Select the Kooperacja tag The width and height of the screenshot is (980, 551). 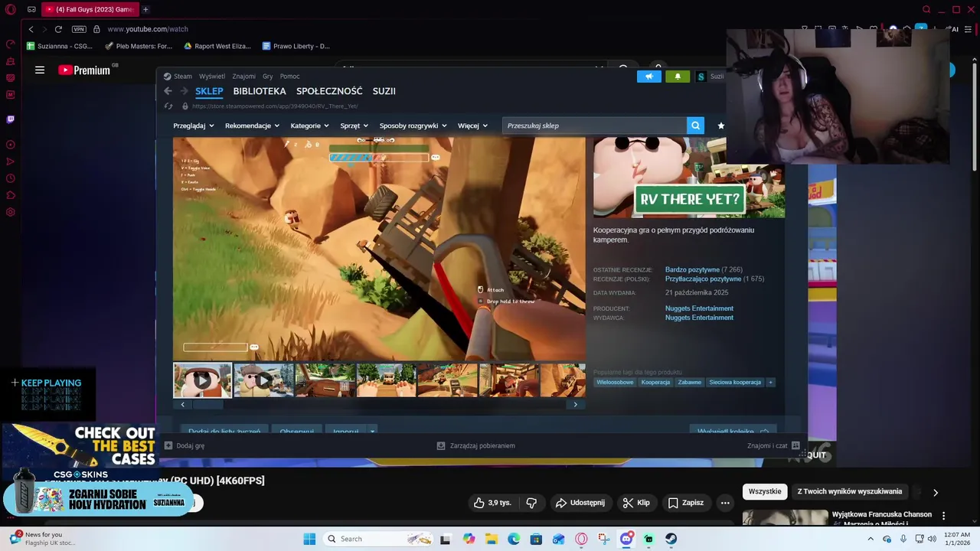[655, 383]
